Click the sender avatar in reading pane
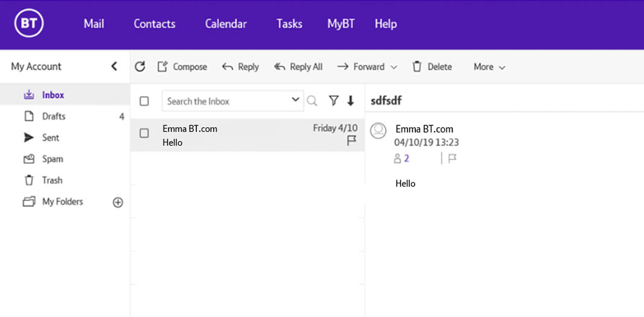This screenshot has height=317, width=644. pyautogui.click(x=378, y=131)
